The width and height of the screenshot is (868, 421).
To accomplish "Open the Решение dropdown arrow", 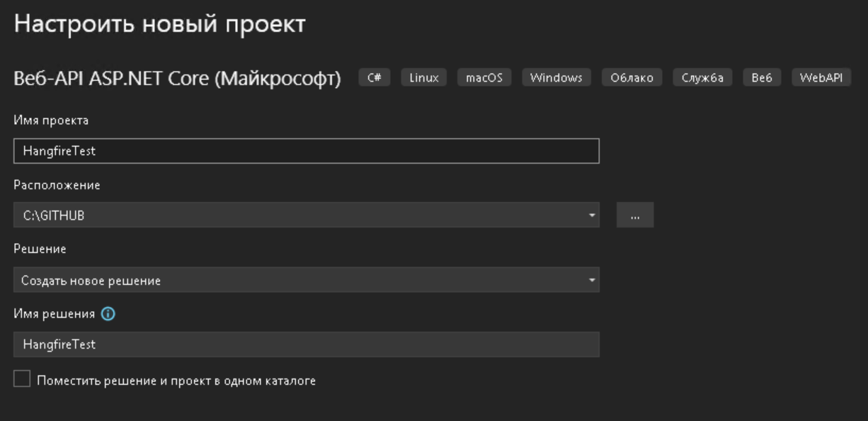I will click(592, 280).
